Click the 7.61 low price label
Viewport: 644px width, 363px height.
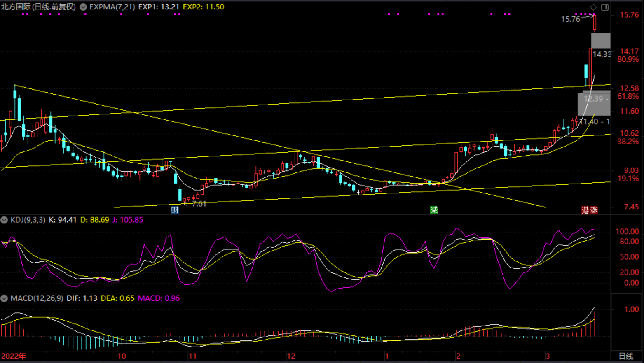click(199, 204)
